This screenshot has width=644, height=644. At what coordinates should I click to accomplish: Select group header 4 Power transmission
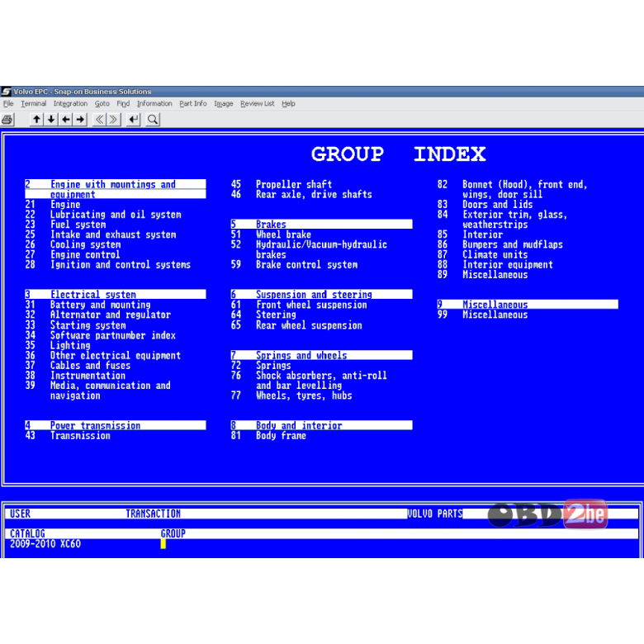click(x=116, y=425)
